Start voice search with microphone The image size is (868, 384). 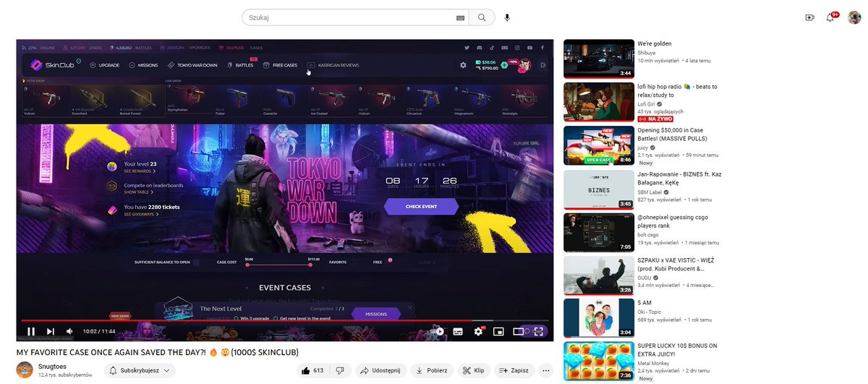507,17
